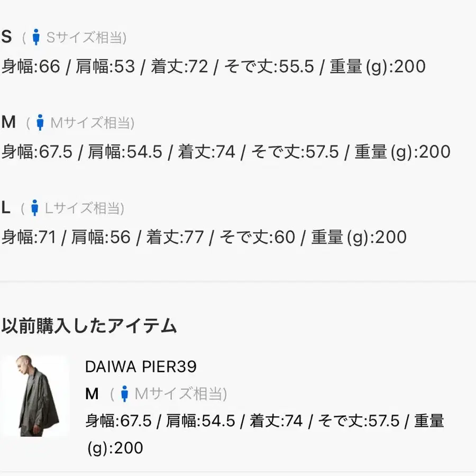
Task: Select the bold M size heading in list
Action: (x=8, y=122)
